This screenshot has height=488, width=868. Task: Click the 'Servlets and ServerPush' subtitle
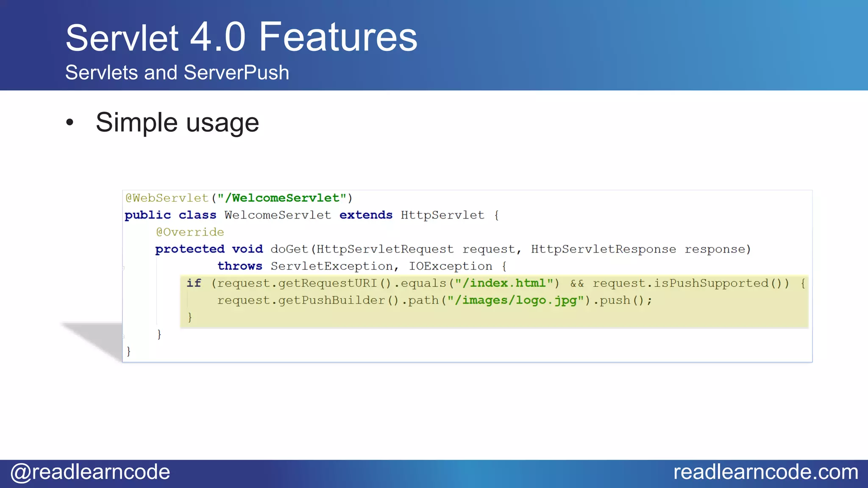pos(177,72)
